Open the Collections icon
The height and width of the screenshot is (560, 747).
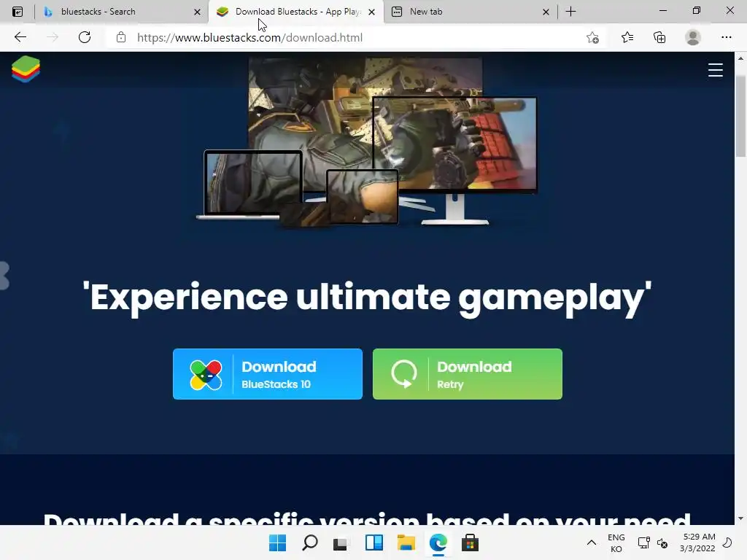click(x=659, y=37)
